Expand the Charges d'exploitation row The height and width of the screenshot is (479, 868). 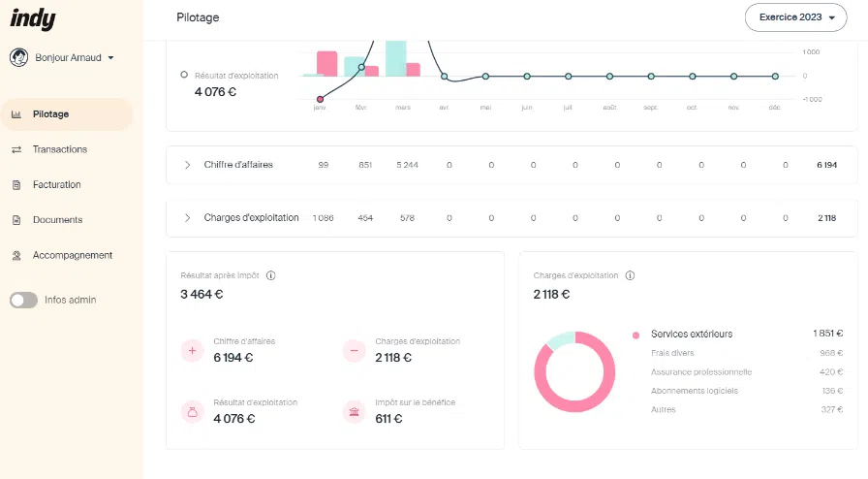tap(187, 218)
